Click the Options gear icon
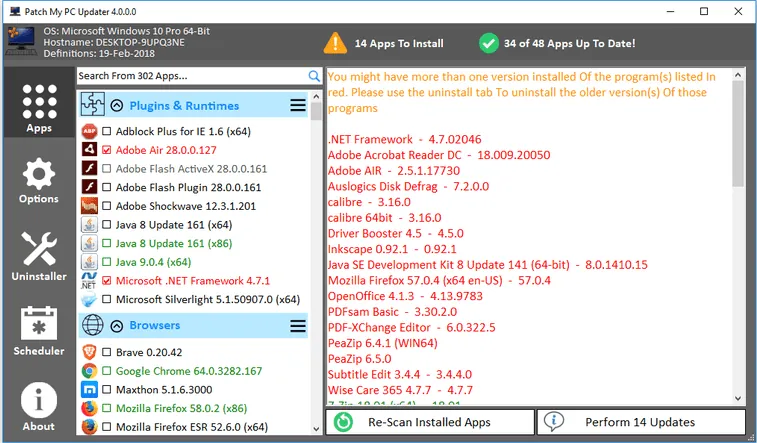This screenshot has width=757, height=443. [x=39, y=174]
